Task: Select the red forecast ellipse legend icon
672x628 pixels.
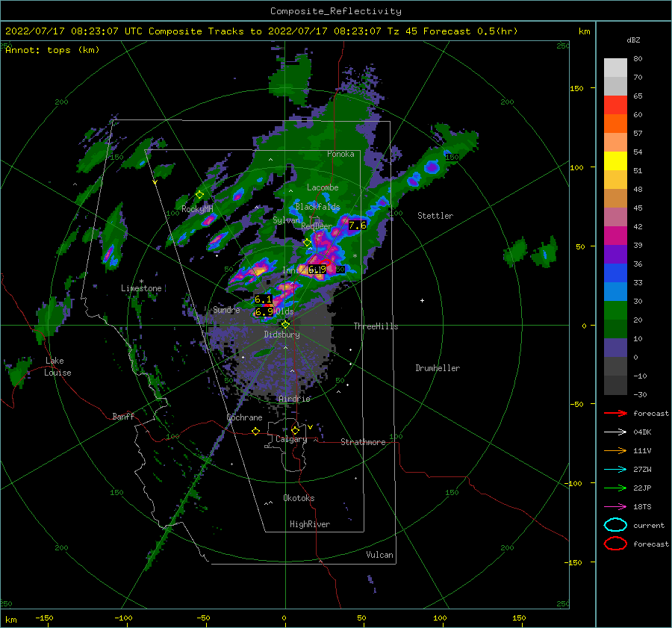Action: coord(615,544)
